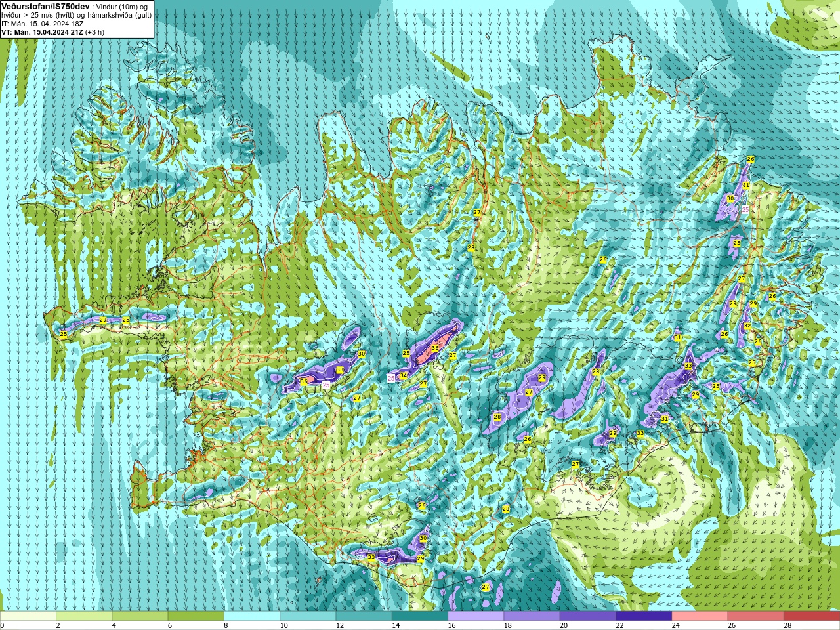Pick the 4–6 m/s green legend swatch
Viewport: 840px width, 630px height.
(140, 616)
